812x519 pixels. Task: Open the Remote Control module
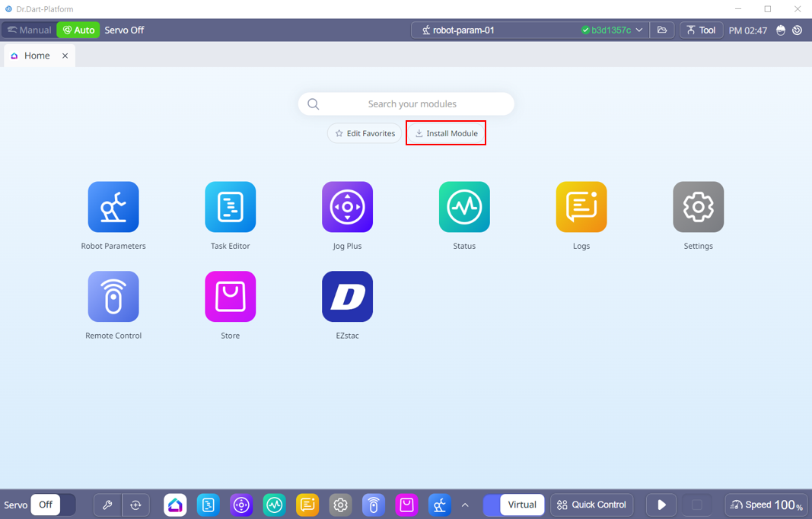coord(113,297)
